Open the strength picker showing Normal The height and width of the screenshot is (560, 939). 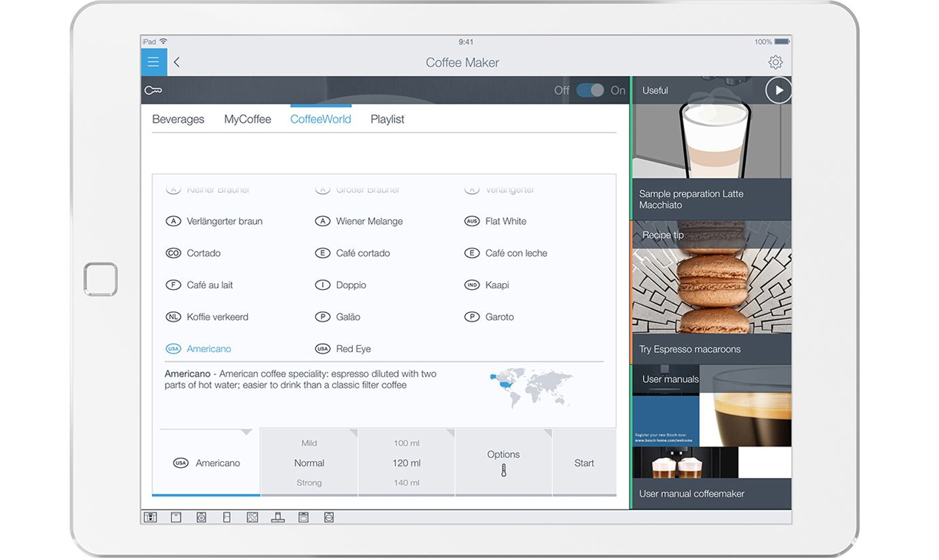(309, 463)
